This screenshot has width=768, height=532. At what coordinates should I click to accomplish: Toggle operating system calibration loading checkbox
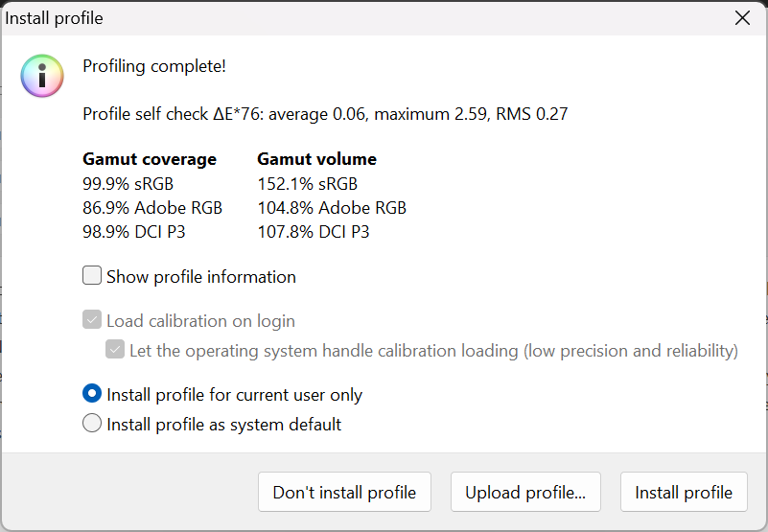click(115, 350)
